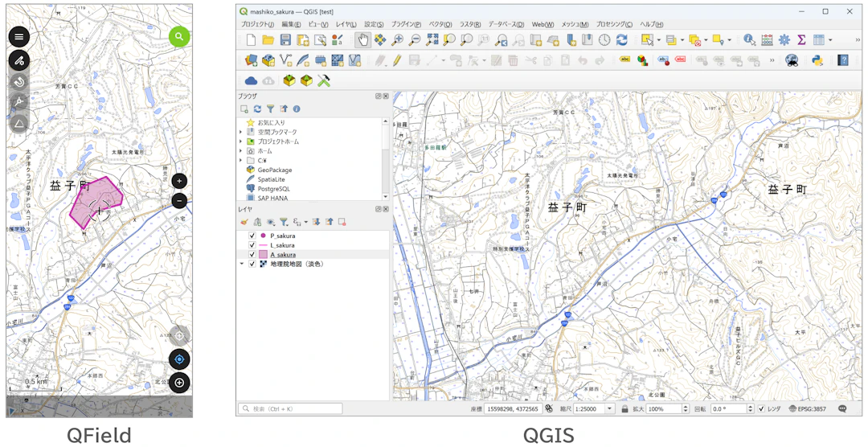This screenshot has height=447, width=868.
Task: Zoom in with QField plus button
Action: coord(179,181)
